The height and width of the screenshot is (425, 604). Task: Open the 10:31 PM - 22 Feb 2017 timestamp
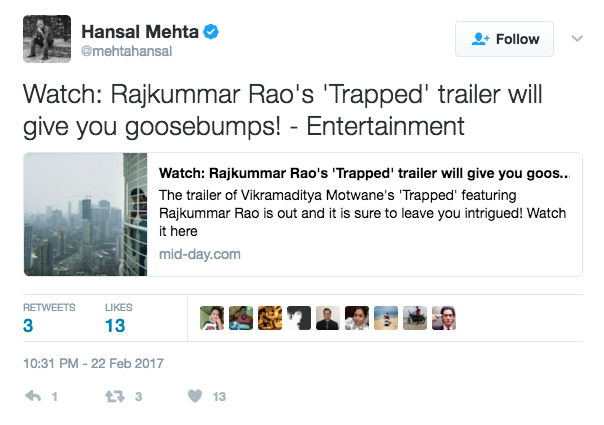point(92,363)
